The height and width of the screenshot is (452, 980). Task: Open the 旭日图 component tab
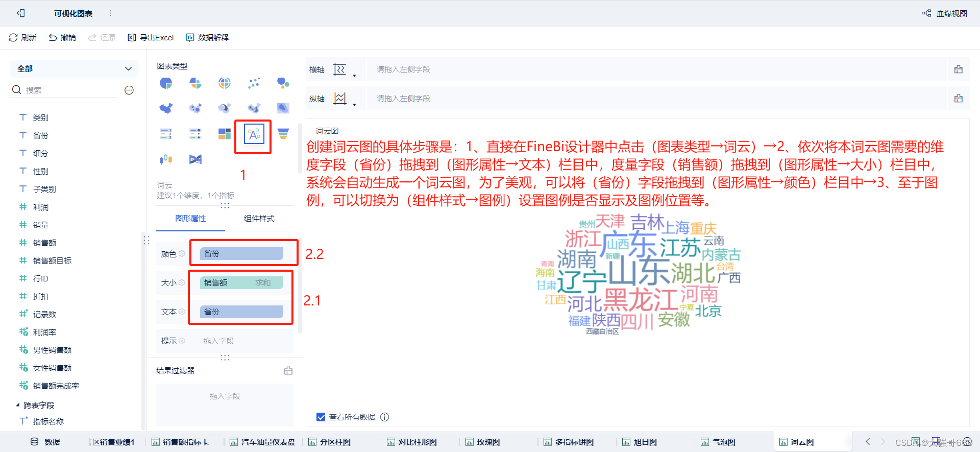[x=640, y=442]
